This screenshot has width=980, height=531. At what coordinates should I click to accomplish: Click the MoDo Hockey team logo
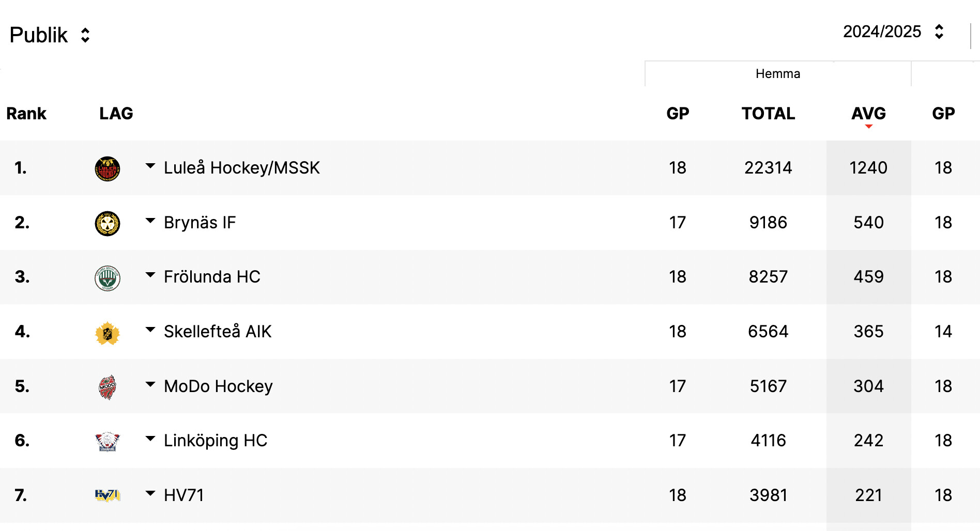coord(108,387)
